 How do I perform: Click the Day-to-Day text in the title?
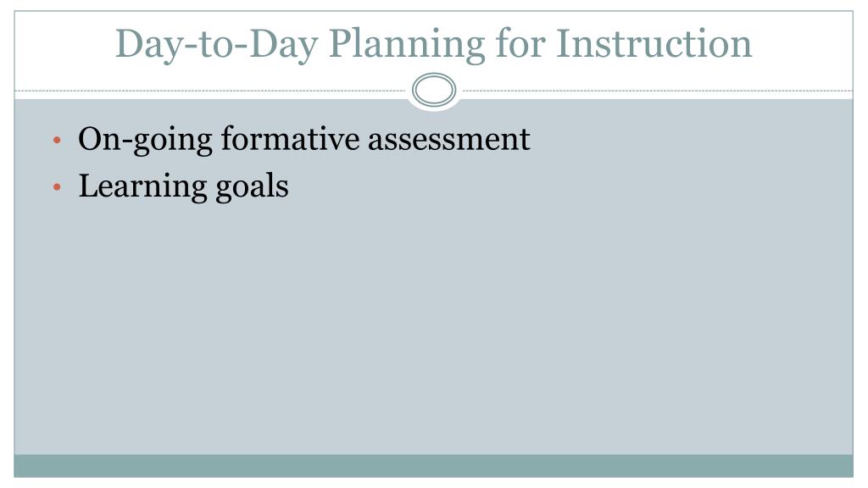pyautogui.click(x=216, y=45)
